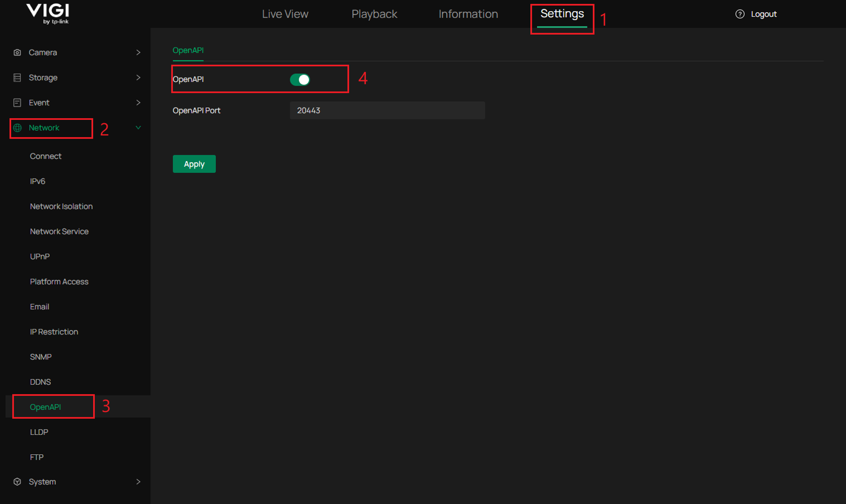Open Platform Access settings
Viewport: 846px width, 504px height.
click(x=59, y=282)
